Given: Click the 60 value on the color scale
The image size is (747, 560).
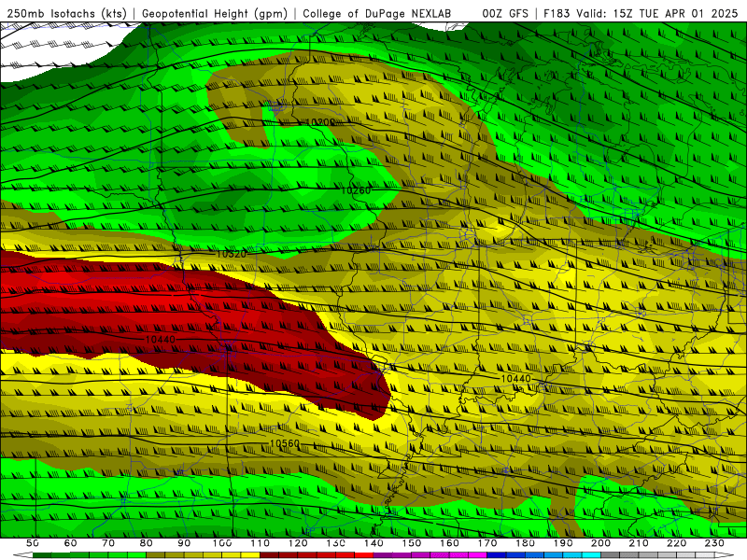Looking at the screenshot, I should tap(71, 543).
